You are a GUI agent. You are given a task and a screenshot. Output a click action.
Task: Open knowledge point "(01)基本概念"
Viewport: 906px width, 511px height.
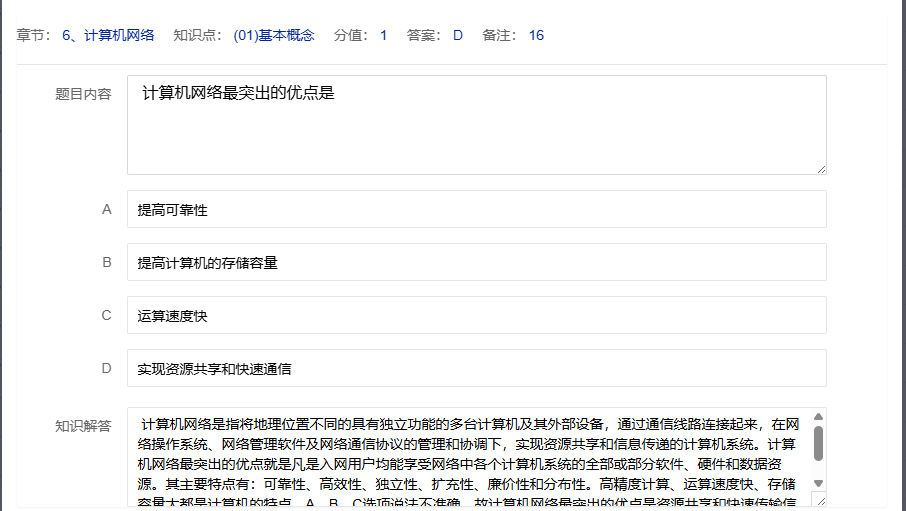pyautogui.click(x=273, y=36)
